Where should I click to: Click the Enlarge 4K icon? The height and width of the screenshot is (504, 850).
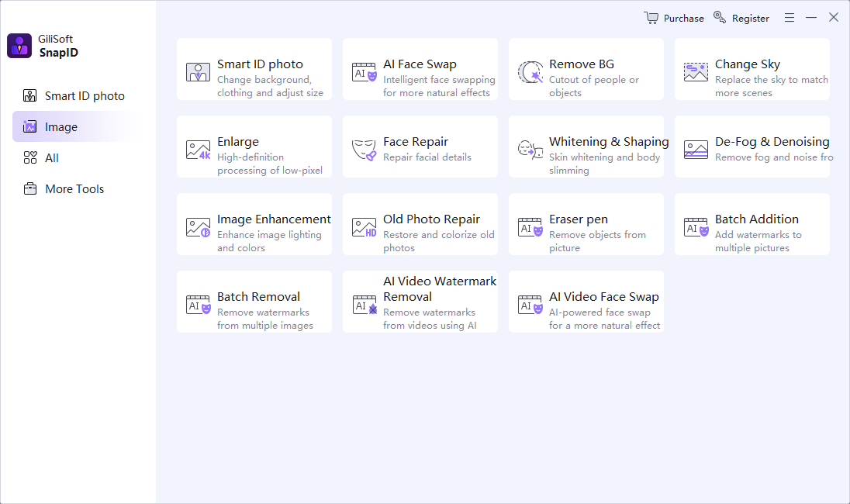tap(198, 150)
